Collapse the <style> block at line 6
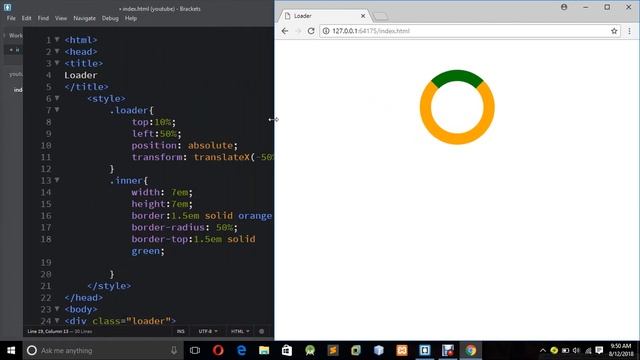 pos(57,98)
